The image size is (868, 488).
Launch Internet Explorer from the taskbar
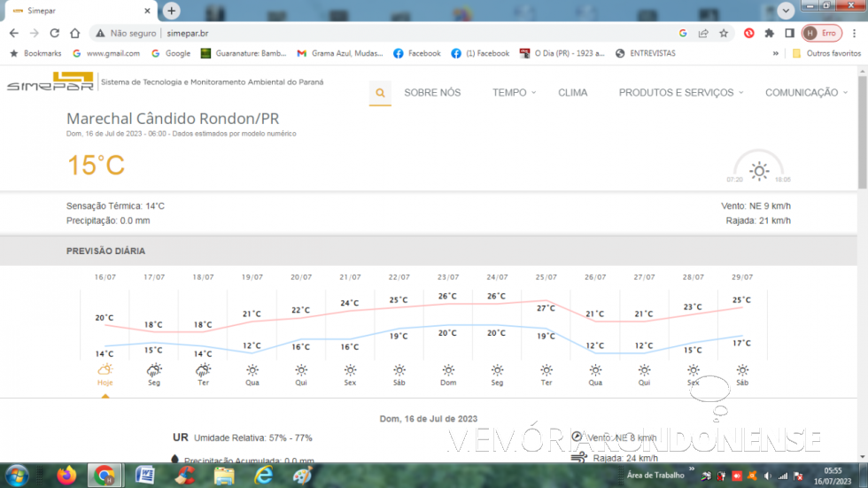click(264, 476)
